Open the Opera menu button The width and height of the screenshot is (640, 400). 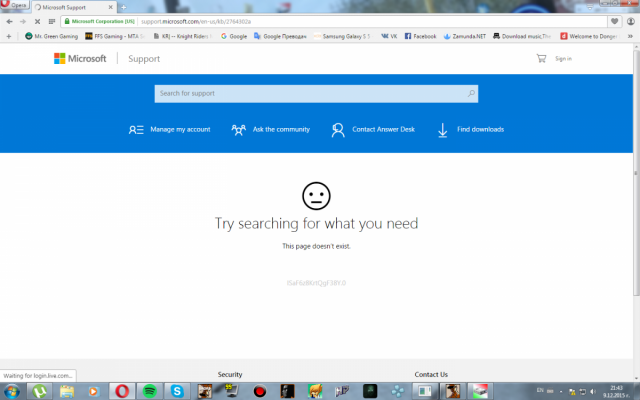tap(14, 6)
